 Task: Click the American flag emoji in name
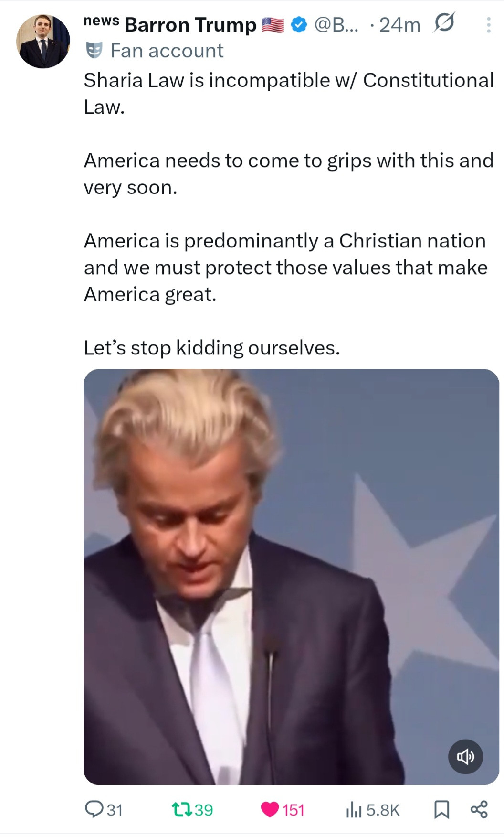[273, 25]
